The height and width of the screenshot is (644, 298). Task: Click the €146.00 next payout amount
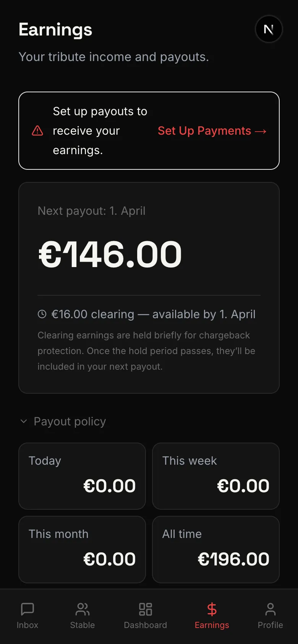click(x=110, y=253)
